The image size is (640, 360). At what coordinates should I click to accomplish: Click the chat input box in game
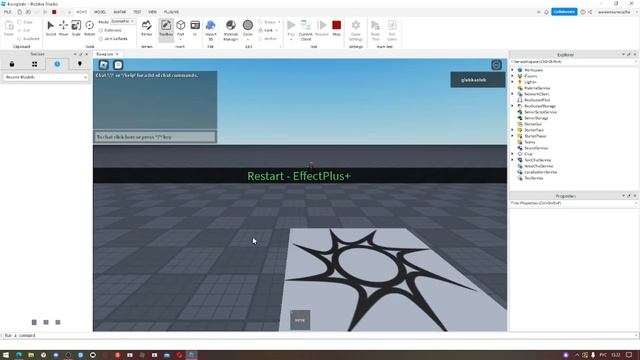155,137
